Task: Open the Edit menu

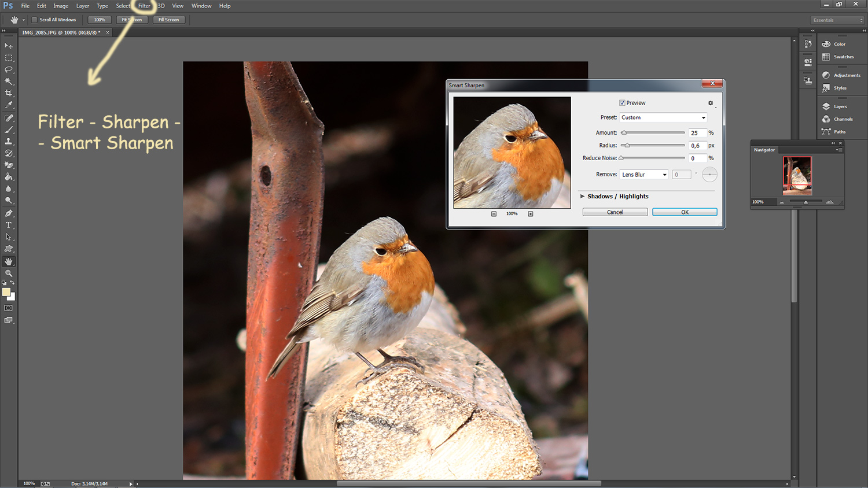Action: 42,6
